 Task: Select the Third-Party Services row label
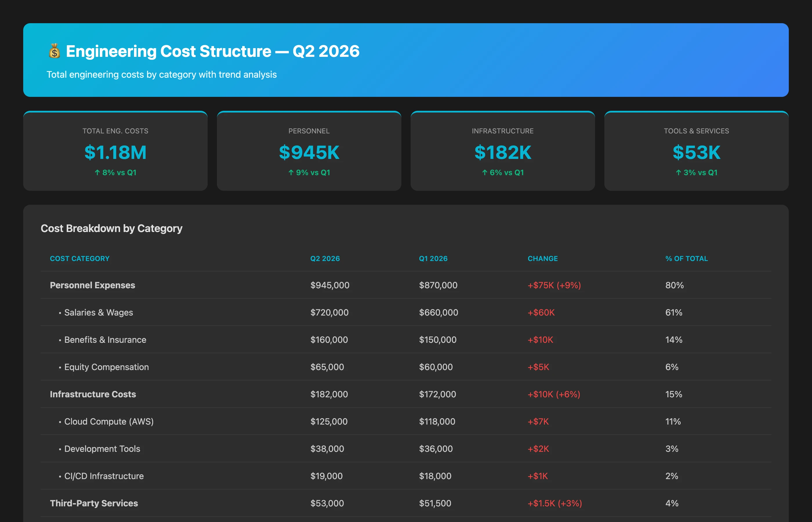click(94, 503)
